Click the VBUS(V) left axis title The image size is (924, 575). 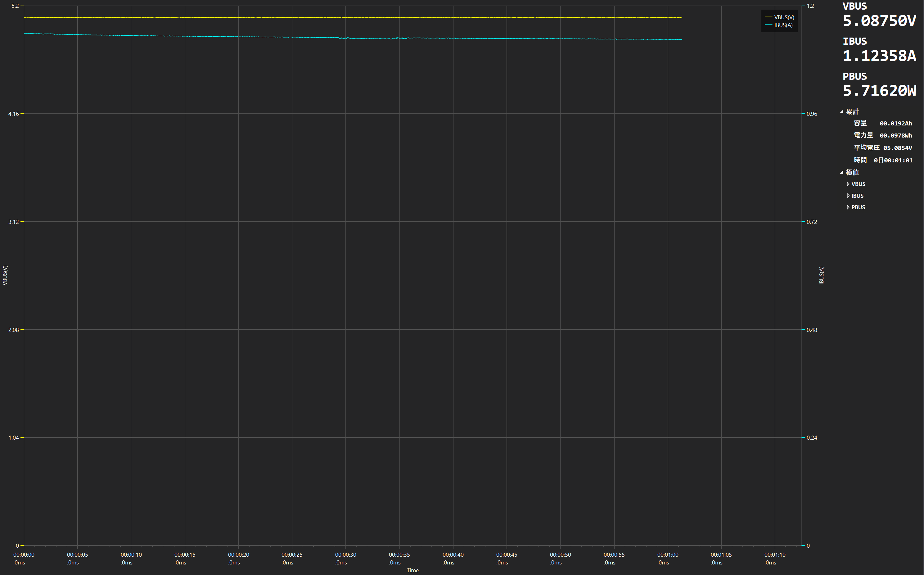point(5,275)
